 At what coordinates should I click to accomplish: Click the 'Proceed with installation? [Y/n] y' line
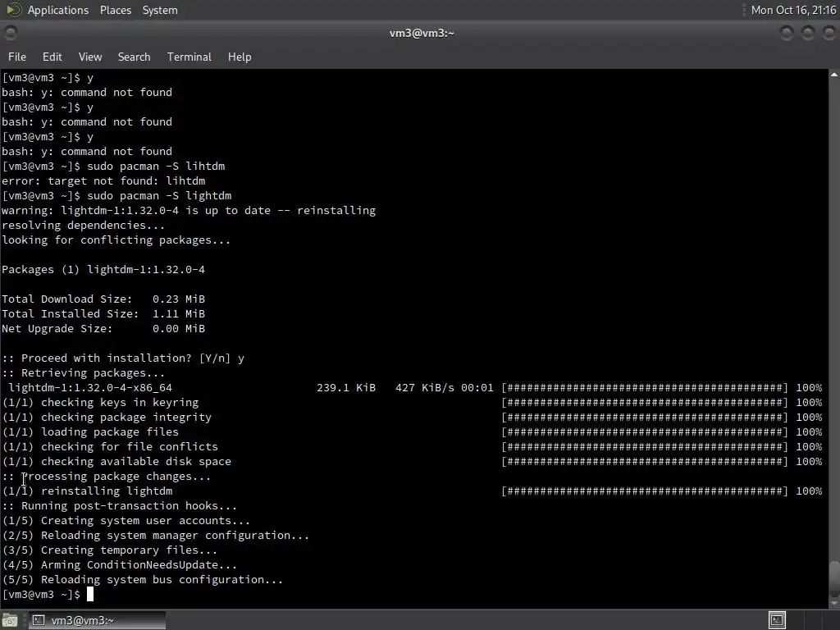point(123,358)
